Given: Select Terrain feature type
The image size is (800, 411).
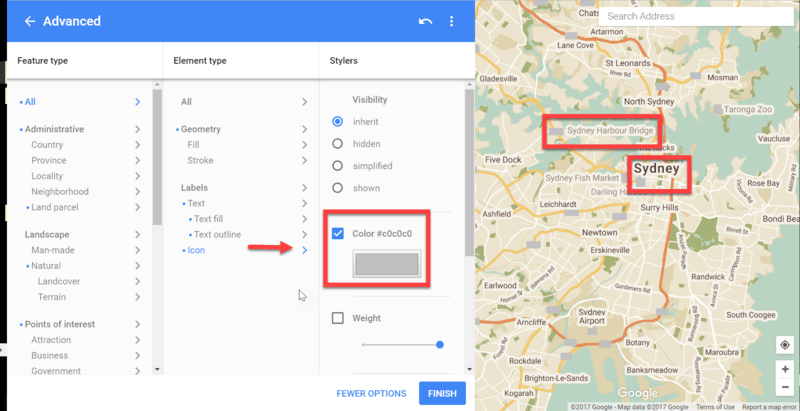Looking at the screenshot, I should click(52, 297).
